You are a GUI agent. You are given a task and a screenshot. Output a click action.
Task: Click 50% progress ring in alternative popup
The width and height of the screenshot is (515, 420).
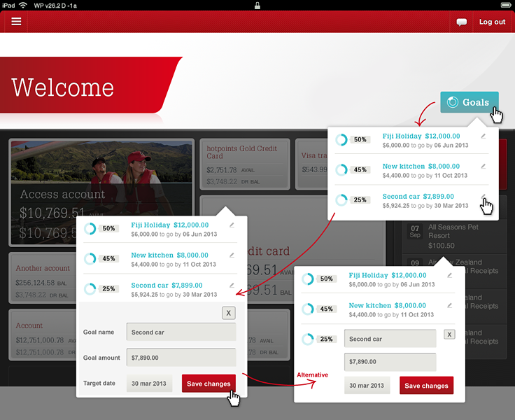point(308,279)
